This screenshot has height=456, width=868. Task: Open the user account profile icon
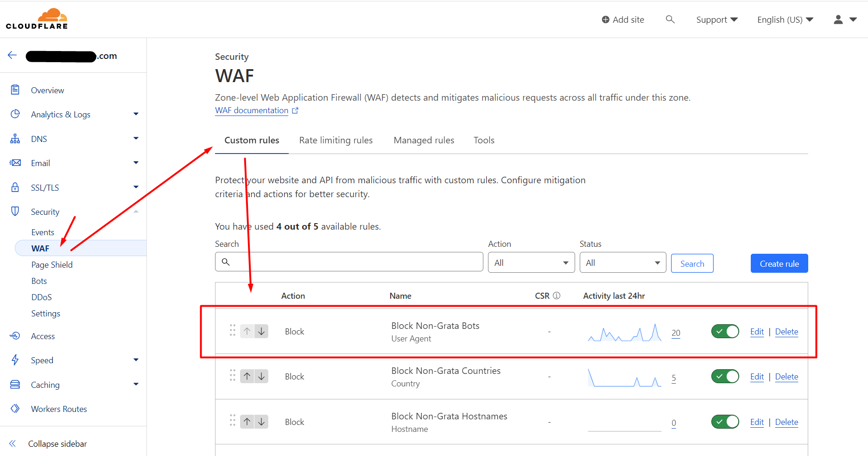838,19
